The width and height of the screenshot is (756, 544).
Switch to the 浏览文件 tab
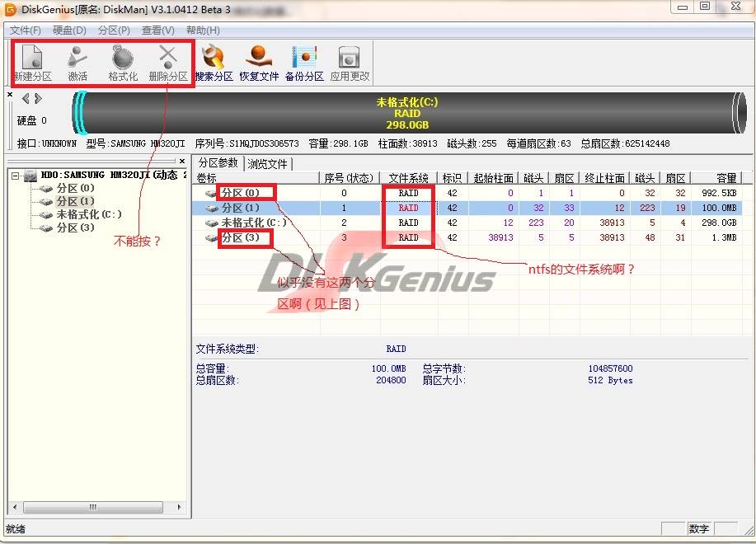click(268, 164)
